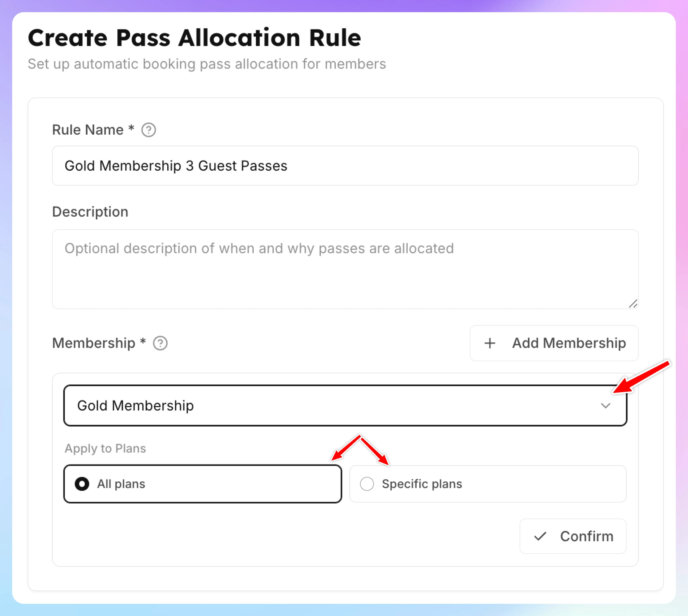The image size is (688, 616).
Task: Choose the All plans option card
Action: tap(203, 484)
